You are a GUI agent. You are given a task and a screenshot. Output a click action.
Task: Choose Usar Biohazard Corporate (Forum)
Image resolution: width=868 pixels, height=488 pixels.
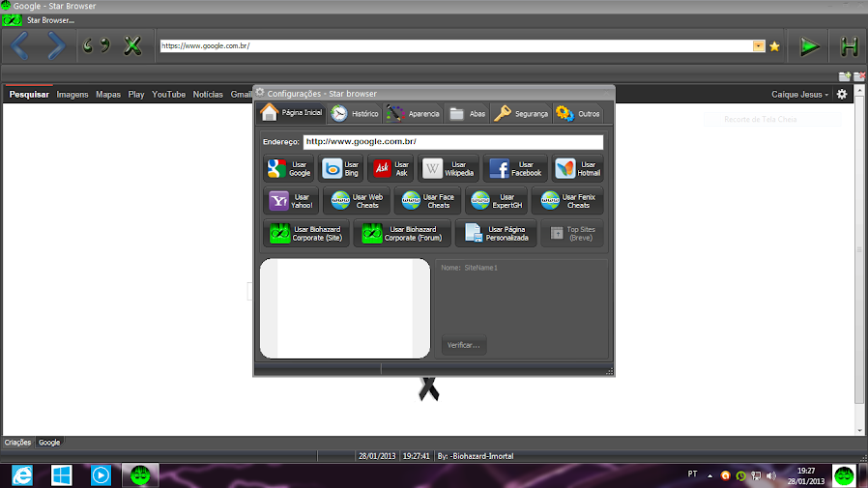click(402, 234)
